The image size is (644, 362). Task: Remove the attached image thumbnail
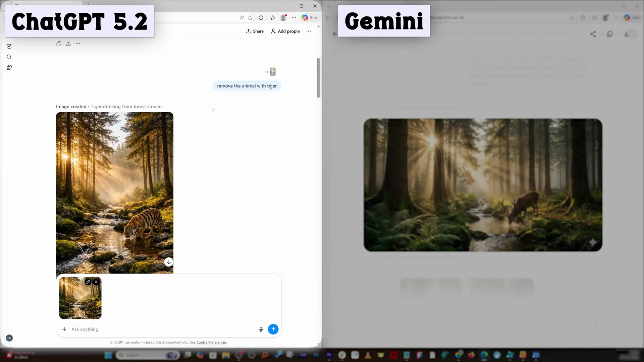click(96, 282)
